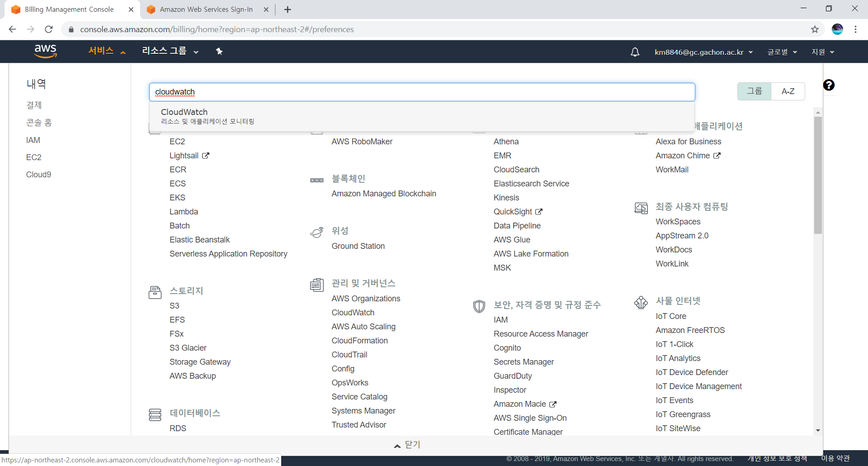This screenshot has height=466, width=868.
Task: Click the help question mark icon
Action: (x=829, y=85)
